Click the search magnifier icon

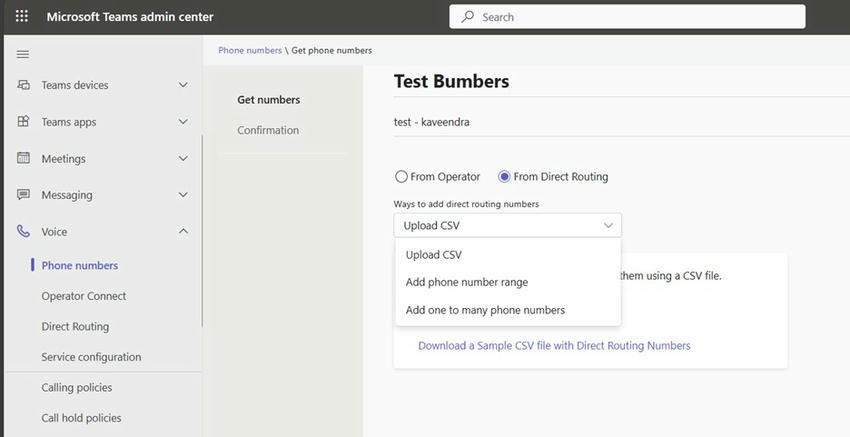click(467, 17)
